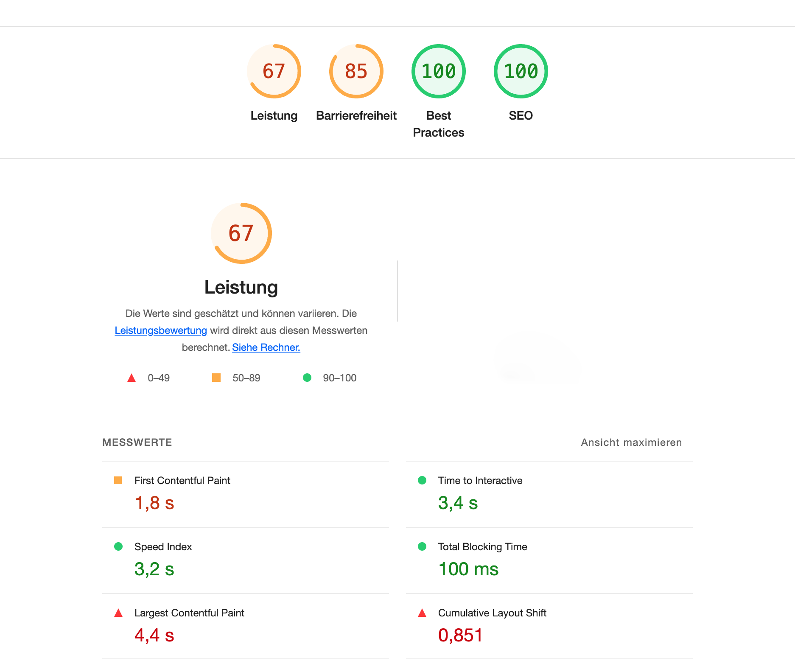Click the green circle icon beside Speed Index
Image resolution: width=795 pixels, height=672 pixels.
coord(118,546)
